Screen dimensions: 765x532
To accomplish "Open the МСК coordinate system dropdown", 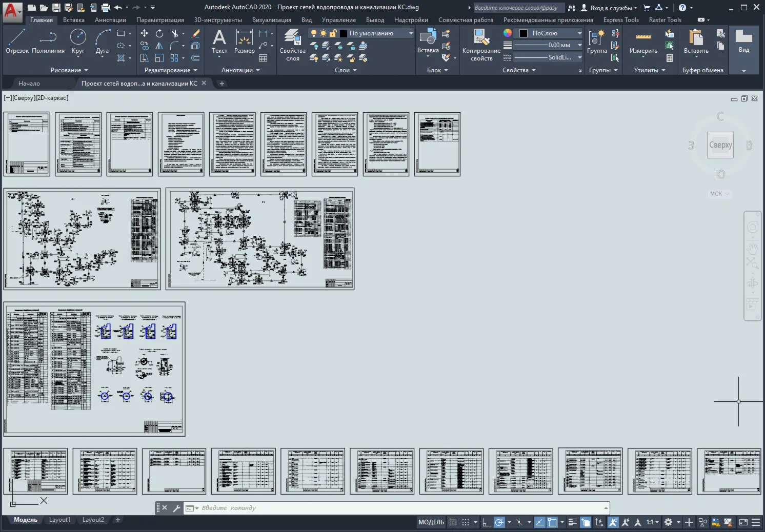I will pyautogui.click(x=719, y=194).
